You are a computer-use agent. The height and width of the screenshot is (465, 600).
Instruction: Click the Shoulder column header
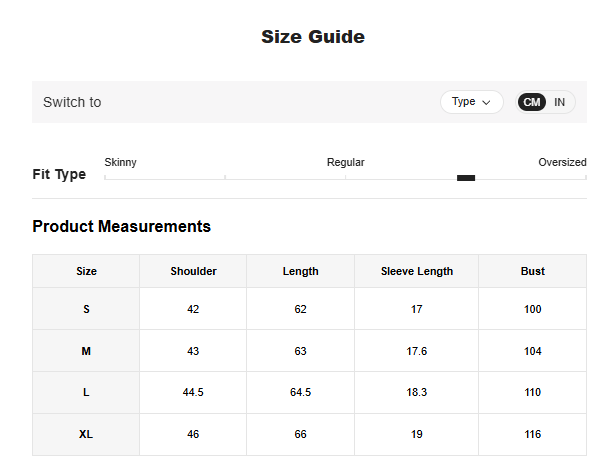pos(193,271)
